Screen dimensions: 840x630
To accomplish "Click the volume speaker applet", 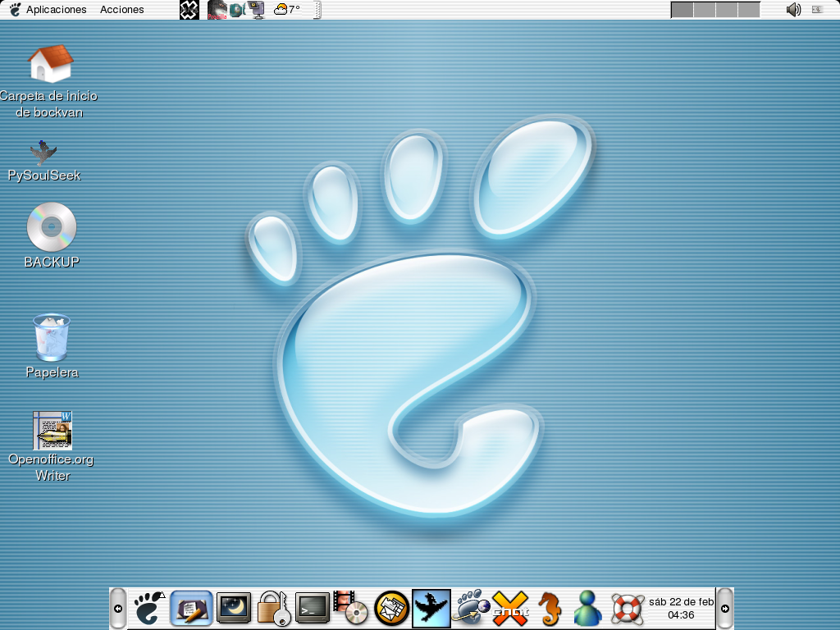I will 793,10.
